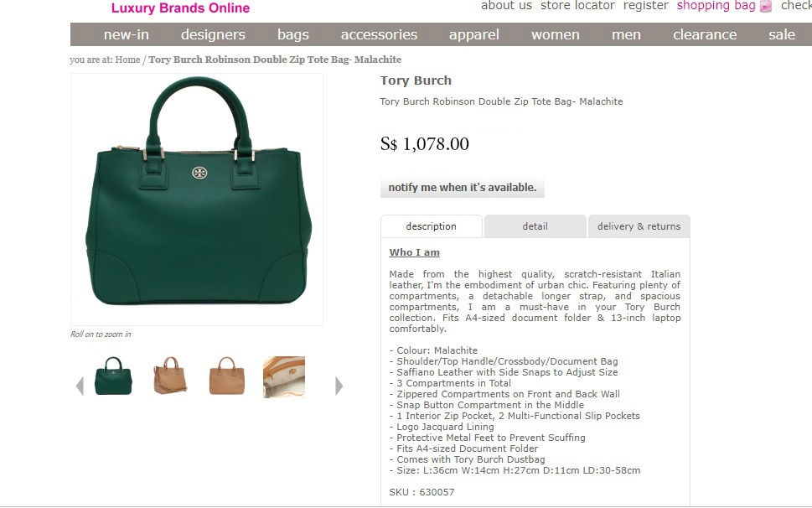Open the designers menu
Screen dimensions: 812x508
tap(213, 34)
